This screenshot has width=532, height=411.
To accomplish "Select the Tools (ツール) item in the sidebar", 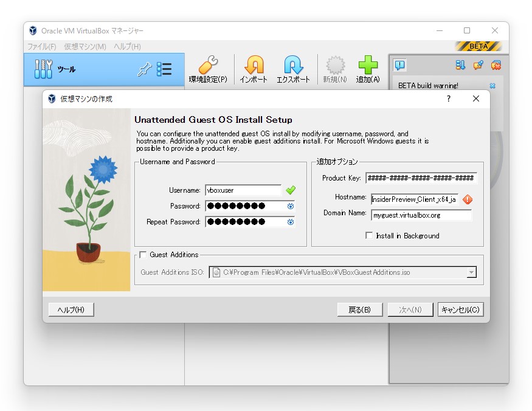I will click(x=104, y=69).
